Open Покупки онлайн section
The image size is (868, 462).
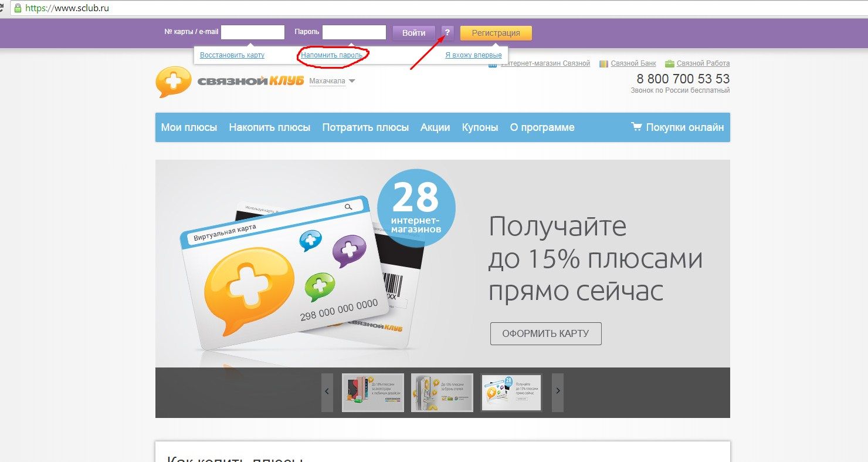[x=677, y=127]
